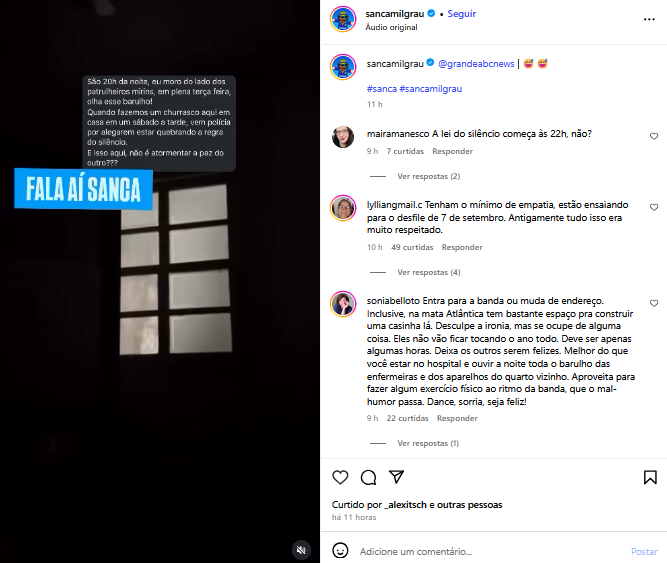Open comment bubble icon below the post
This screenshot has width=667, height=563.
pos(368,478)
